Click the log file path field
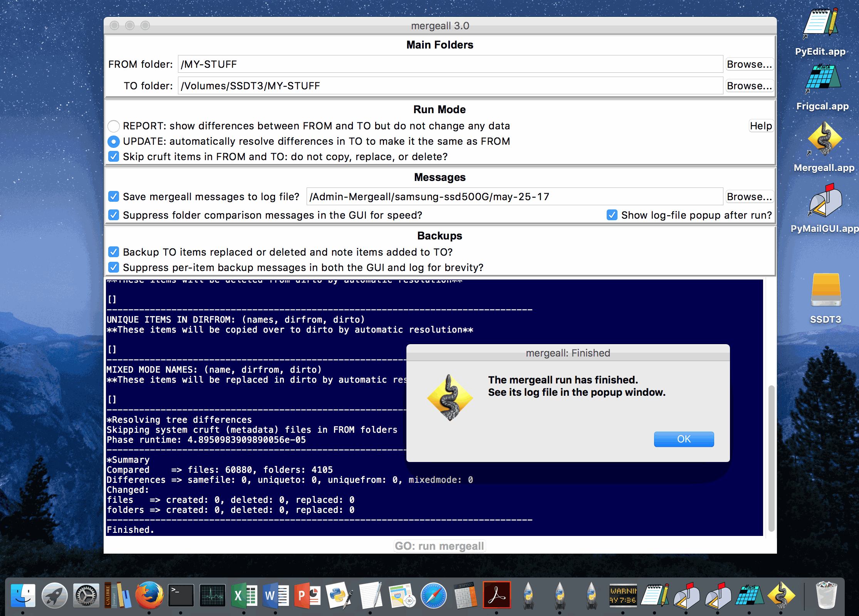This screenshot has width=859, height=616. [515, 196]
